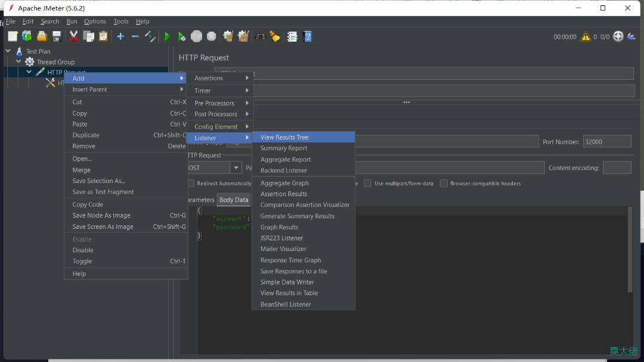The height and width of the screenshot is (362, 644).
Task: Add a Backend Listener
Action: pyautogui.click(x=303, y=170)
